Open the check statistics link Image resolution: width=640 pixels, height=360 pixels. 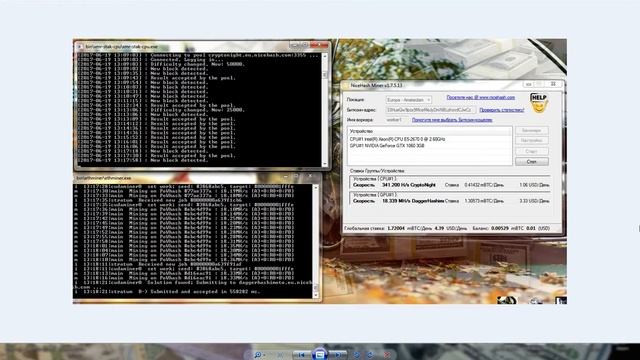click(x=502, y=110)
